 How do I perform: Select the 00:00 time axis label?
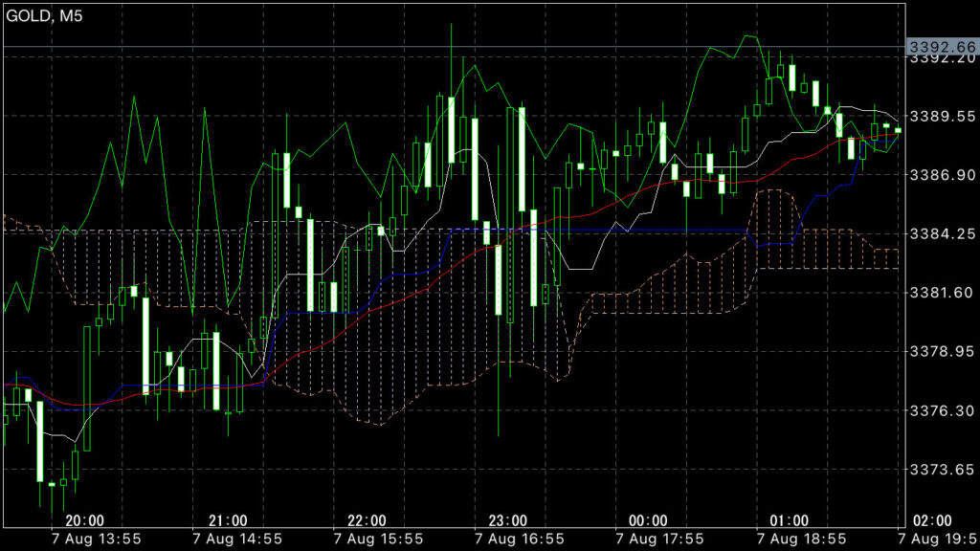tap(648, 520)
